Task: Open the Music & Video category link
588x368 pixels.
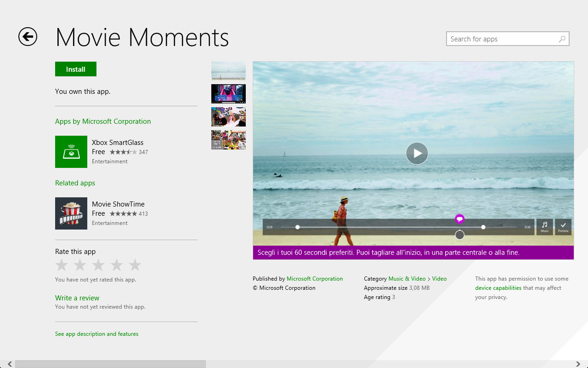Action: 407,279
